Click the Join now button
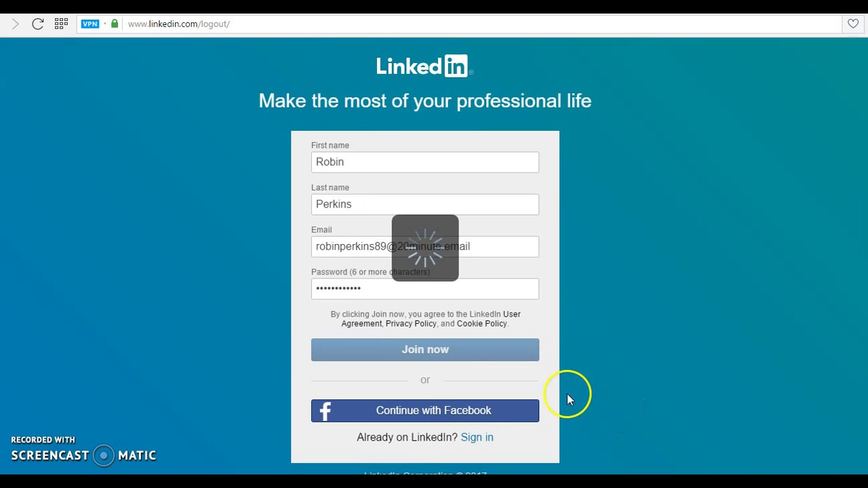 pos(425,350)
